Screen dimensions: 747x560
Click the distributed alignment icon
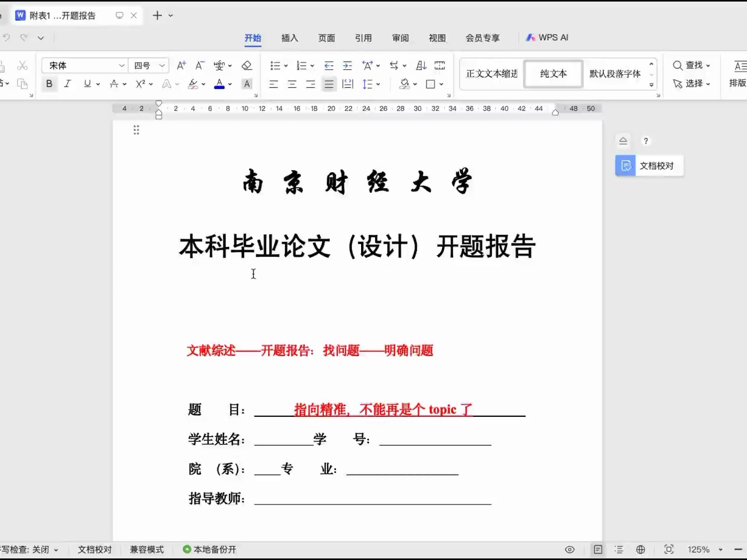(x=348, y=84)
